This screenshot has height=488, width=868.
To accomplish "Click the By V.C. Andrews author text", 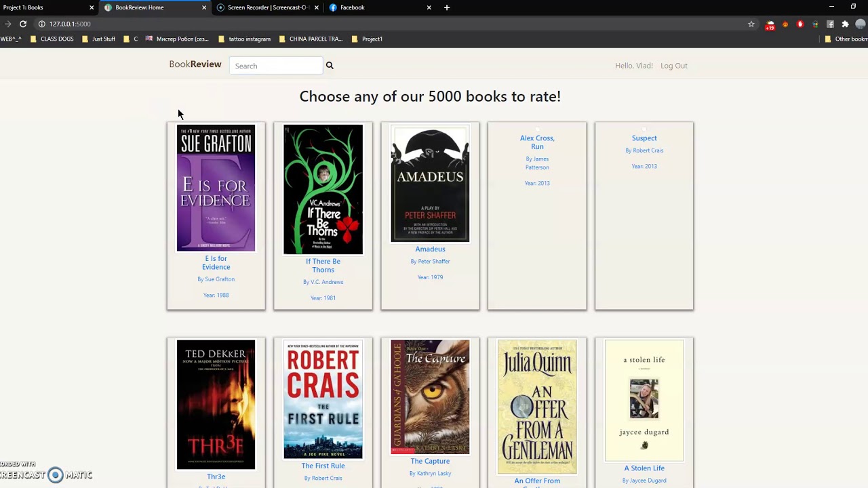I will 323,282.
